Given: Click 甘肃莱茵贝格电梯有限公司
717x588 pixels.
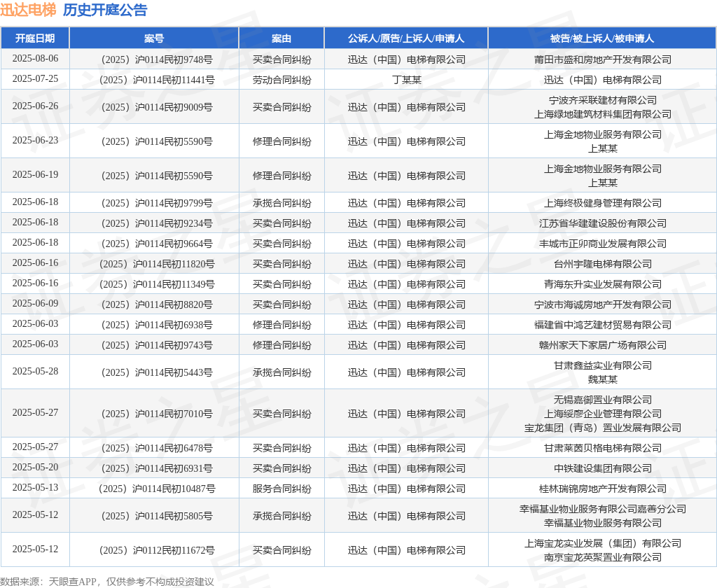Looking at the screenshot, I should 603,448.
